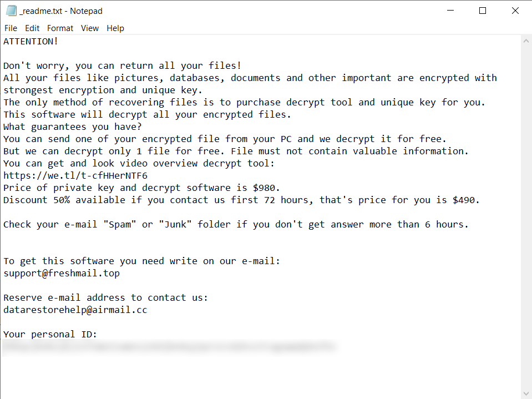
Task: Minimize the Notepad window
Action: pyautogui.click(x=450, y=11)
